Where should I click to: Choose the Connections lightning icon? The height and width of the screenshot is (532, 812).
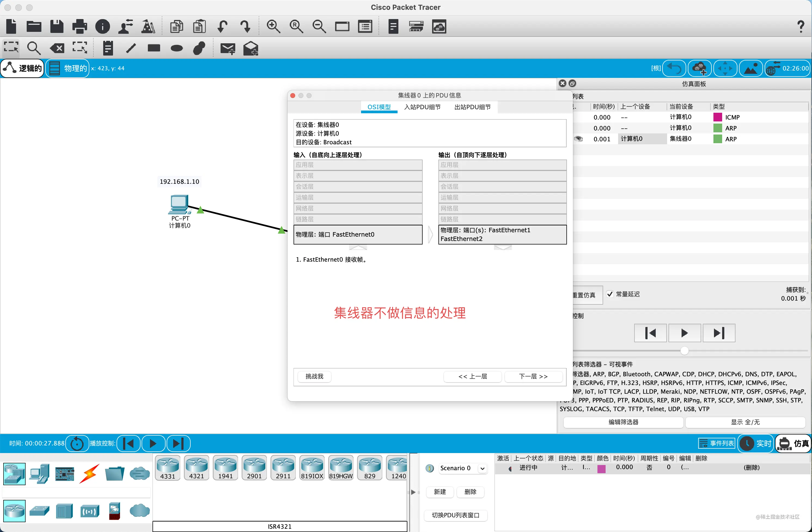tap(89, 474)
